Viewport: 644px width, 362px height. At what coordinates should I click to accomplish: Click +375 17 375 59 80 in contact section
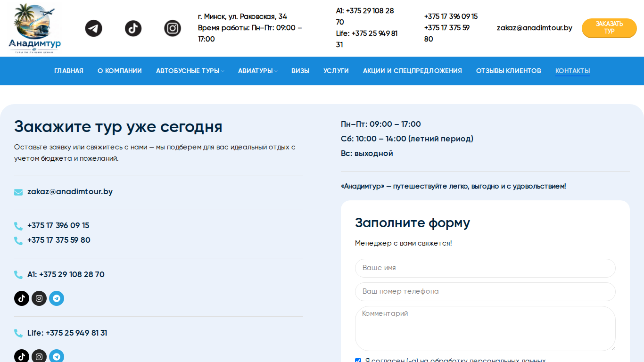click(x=59, y=240)
